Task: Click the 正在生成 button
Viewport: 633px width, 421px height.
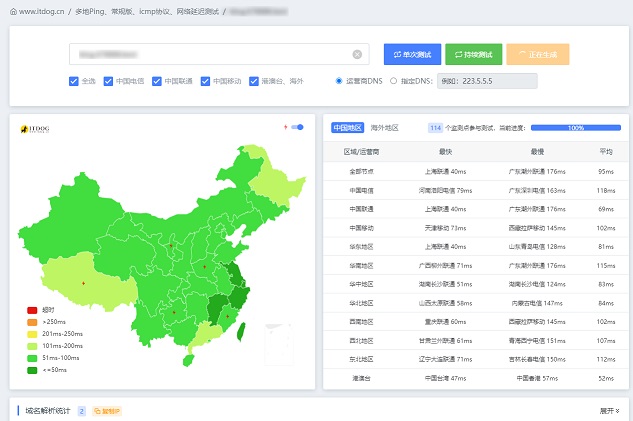Action: (538, 54)
